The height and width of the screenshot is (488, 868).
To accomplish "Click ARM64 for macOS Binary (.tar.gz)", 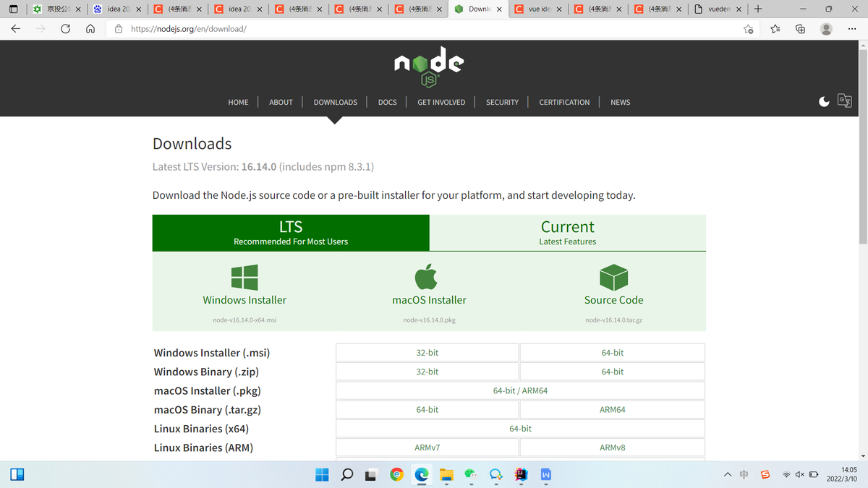I will (x=613, y=410).
